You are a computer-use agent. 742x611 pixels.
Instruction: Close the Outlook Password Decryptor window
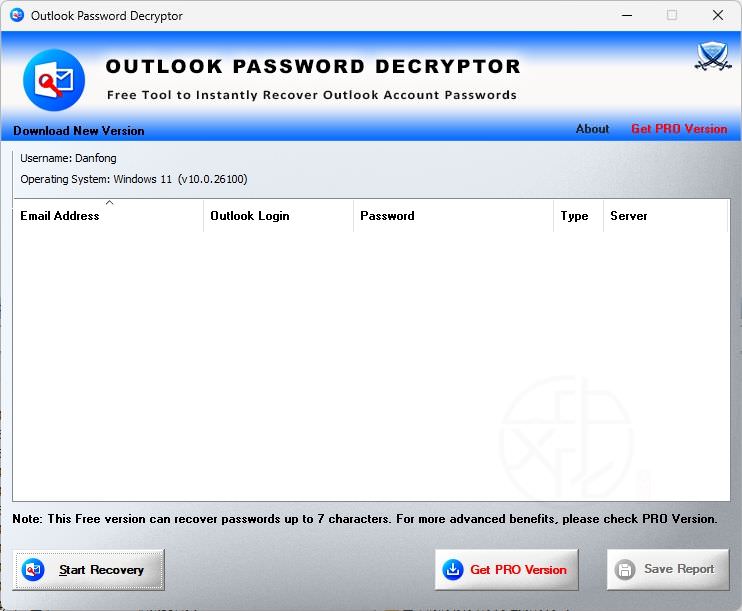(718, 16)
